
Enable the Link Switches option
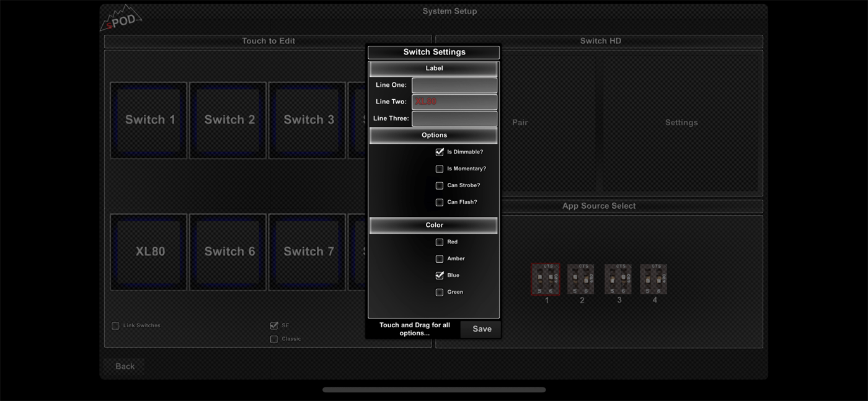[x=115, y=325]
